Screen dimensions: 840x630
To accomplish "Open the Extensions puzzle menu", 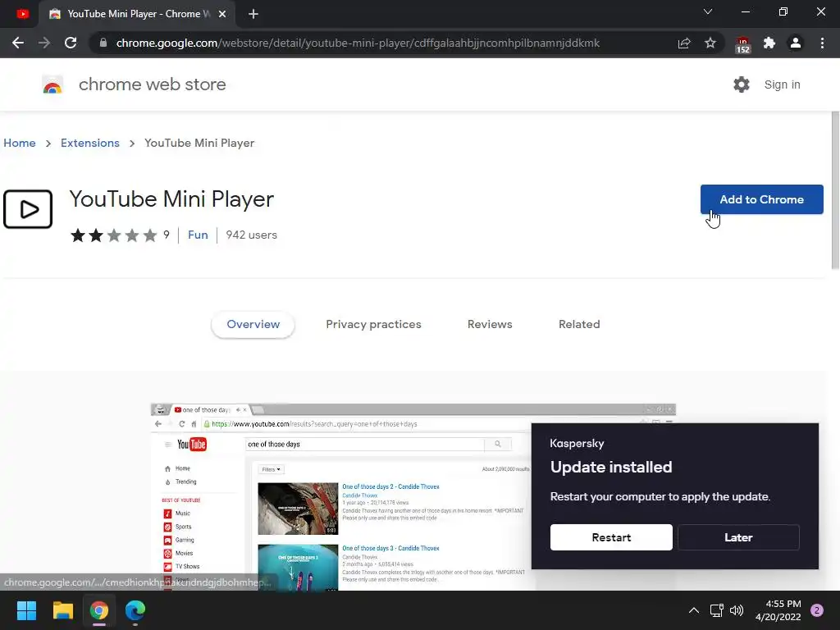I will coord(769,43).
